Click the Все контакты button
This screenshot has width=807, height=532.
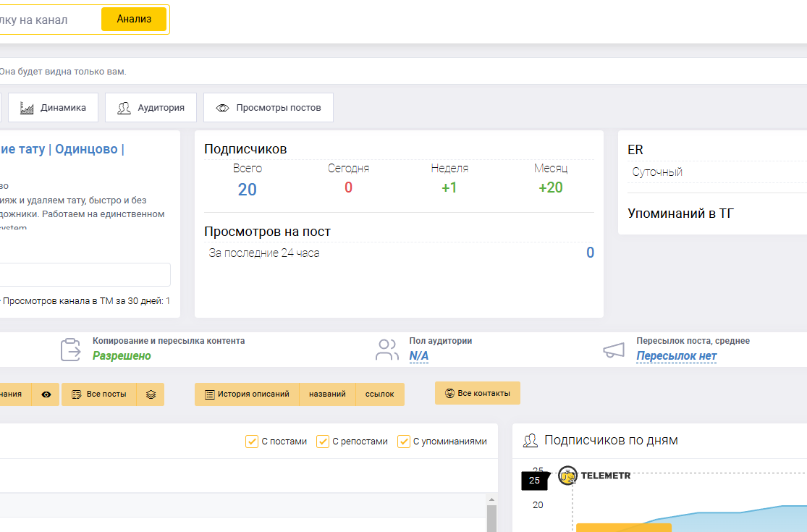(477, 393)
